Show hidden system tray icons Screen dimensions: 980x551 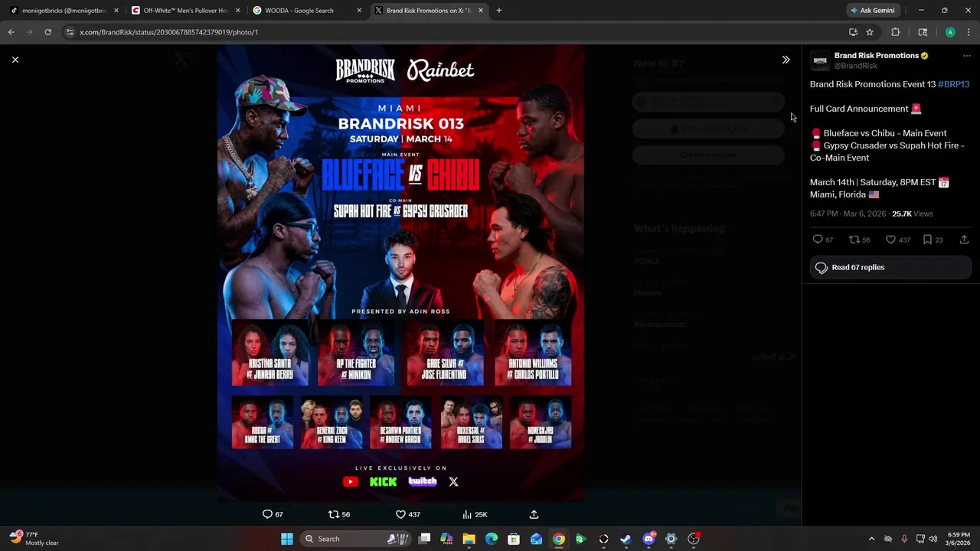pyautogui.click(x=871, y=539)
